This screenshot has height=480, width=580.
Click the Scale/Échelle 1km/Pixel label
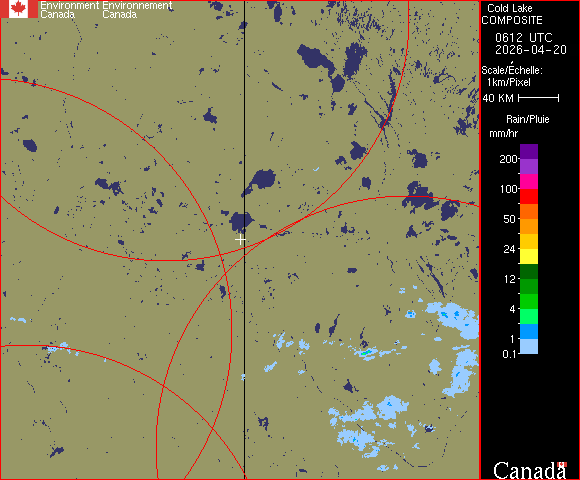[512, 76]
